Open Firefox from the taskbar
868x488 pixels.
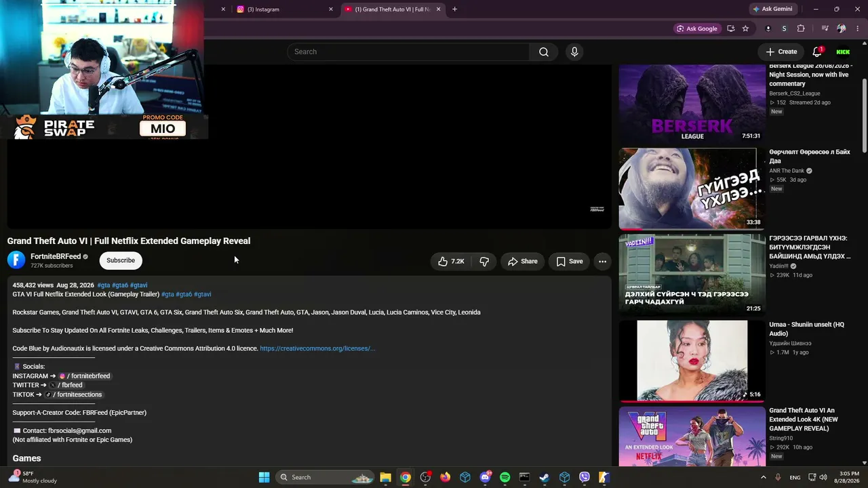tap(445, 477)
